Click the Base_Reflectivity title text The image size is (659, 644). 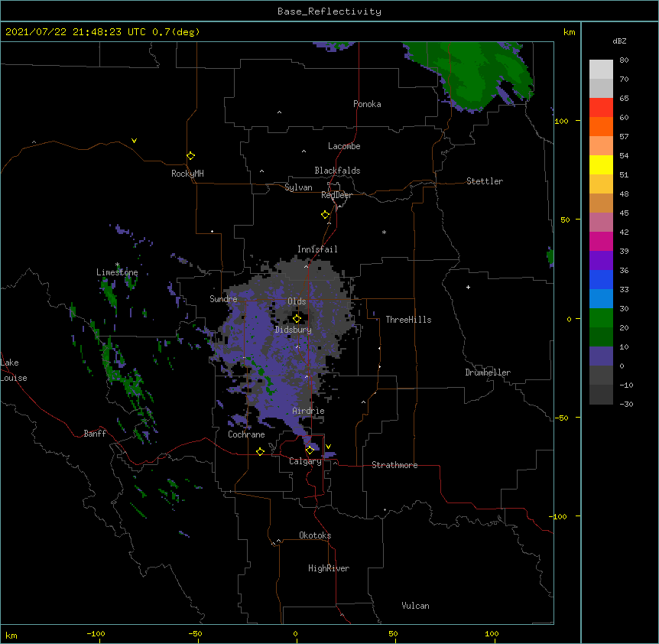[x=329, y=11]
